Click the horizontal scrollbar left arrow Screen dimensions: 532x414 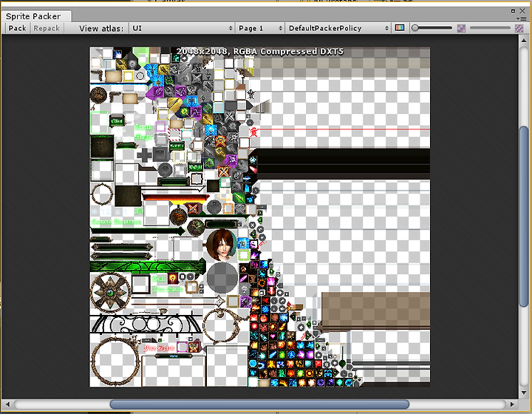tap(7, 404)
